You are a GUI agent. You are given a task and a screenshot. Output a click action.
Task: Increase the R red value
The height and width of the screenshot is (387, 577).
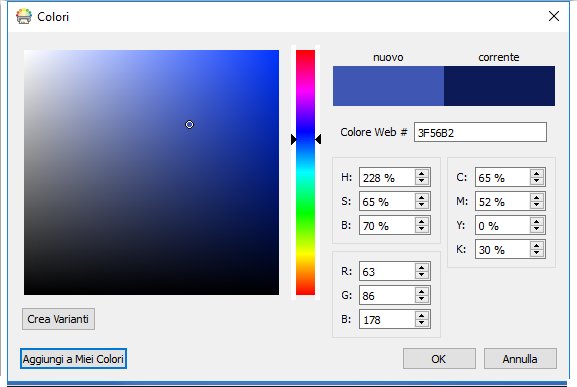point(422,267)
